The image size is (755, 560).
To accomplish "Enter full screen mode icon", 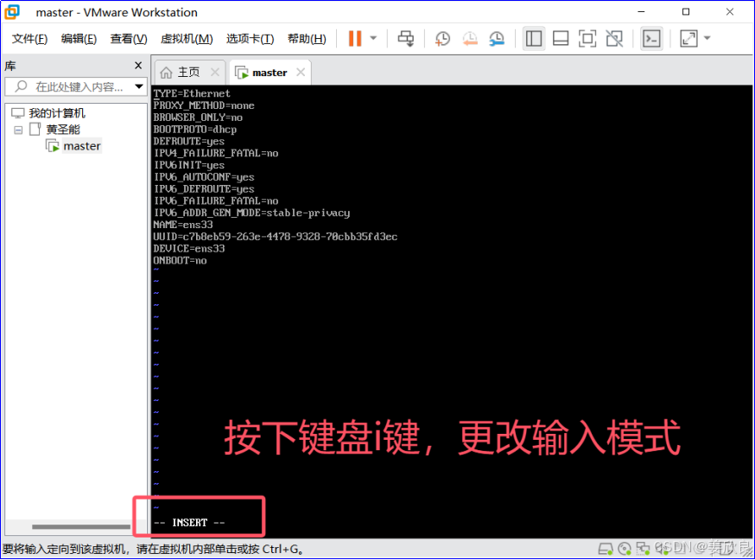I will pos(587,39).
